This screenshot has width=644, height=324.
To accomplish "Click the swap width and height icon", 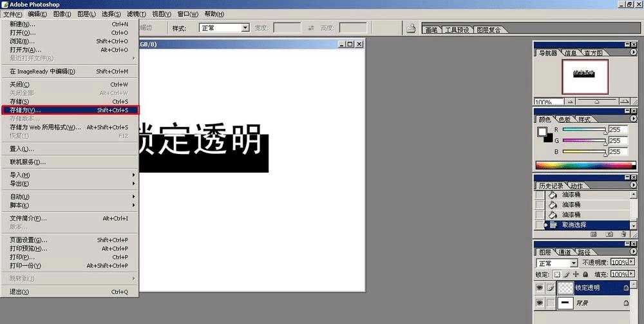I will [x=311, y=28].
